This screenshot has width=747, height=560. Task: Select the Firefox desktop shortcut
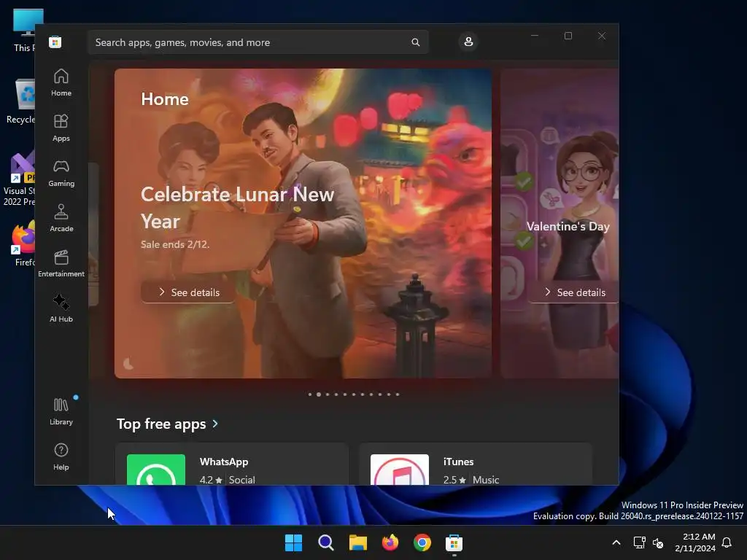pos(23,243)
